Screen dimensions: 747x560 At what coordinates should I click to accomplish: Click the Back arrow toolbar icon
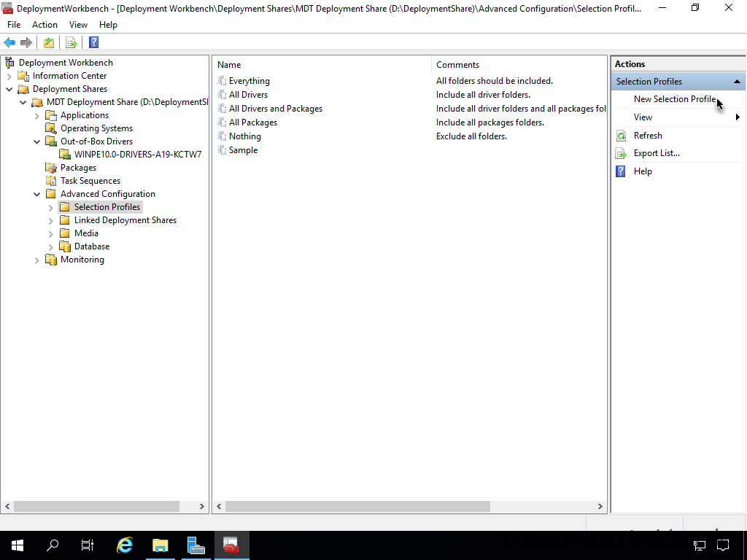[x=9, y=42]
